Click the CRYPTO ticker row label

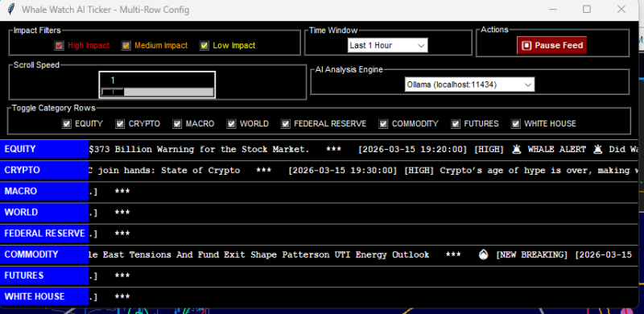(x=44, y=170)
